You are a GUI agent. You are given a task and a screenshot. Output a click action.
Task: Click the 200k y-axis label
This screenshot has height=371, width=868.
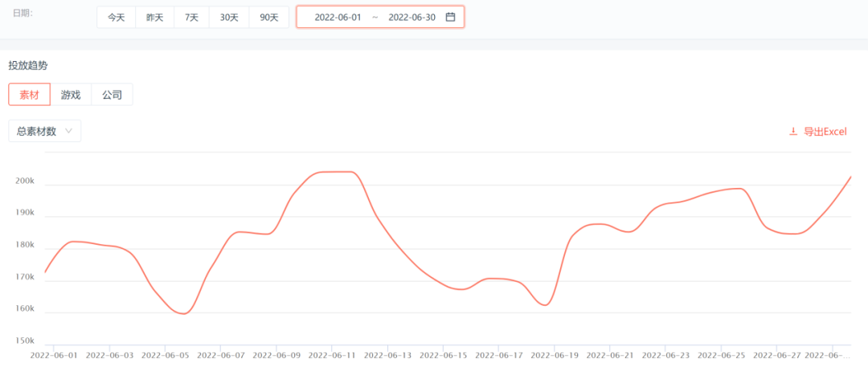(x=26, y=181)
